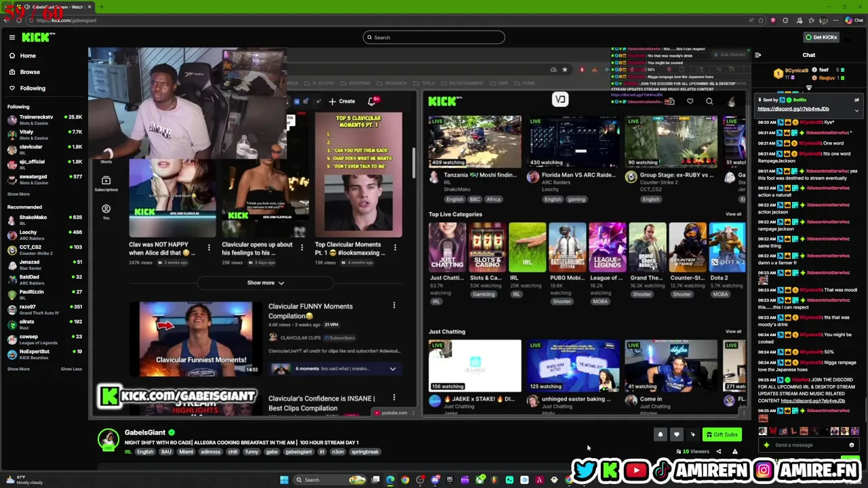This screenshot has height=488, width=868.
Task: Show more followed channels
Action: 18,195
